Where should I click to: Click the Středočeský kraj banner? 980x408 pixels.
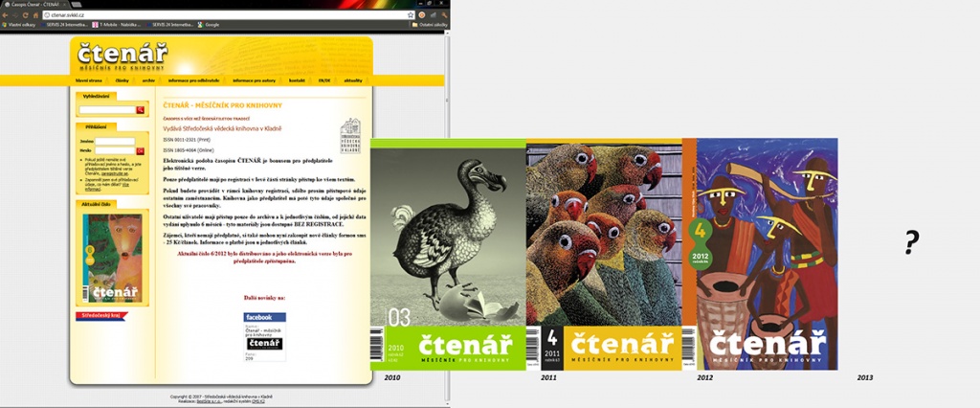[x=101, y=316]
